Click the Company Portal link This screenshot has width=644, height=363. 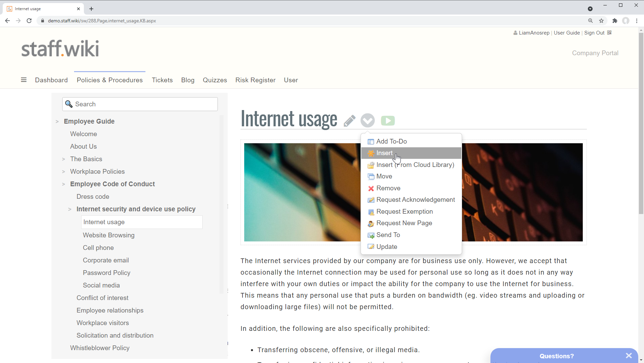pyautogui.click(x=595, y=53)
